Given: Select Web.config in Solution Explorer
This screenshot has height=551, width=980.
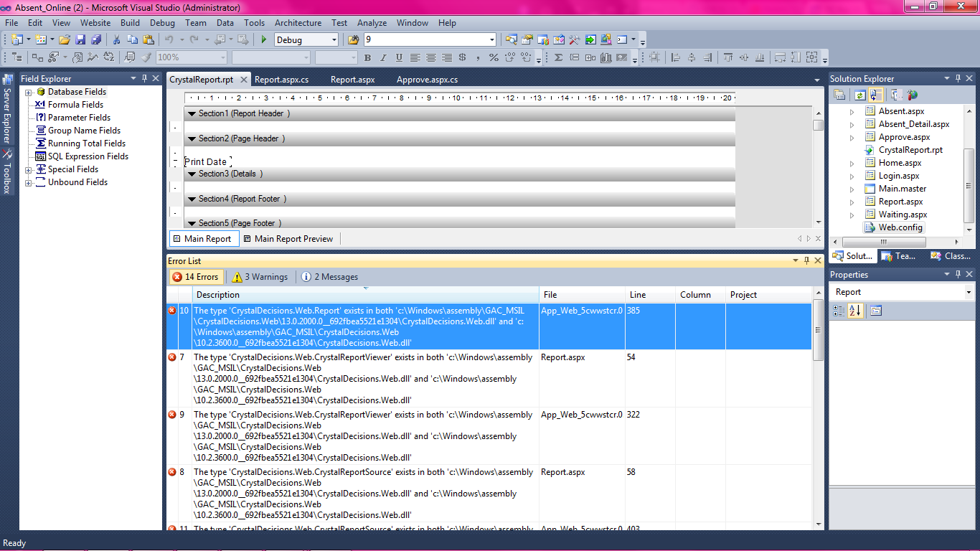Looking at the screenshot, I should (x=901, y=227).
